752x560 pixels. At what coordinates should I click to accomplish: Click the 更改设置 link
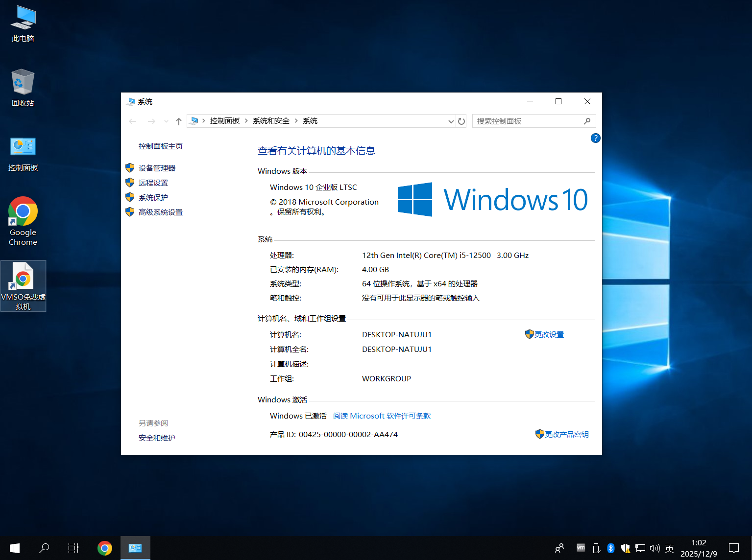(549, 334)
